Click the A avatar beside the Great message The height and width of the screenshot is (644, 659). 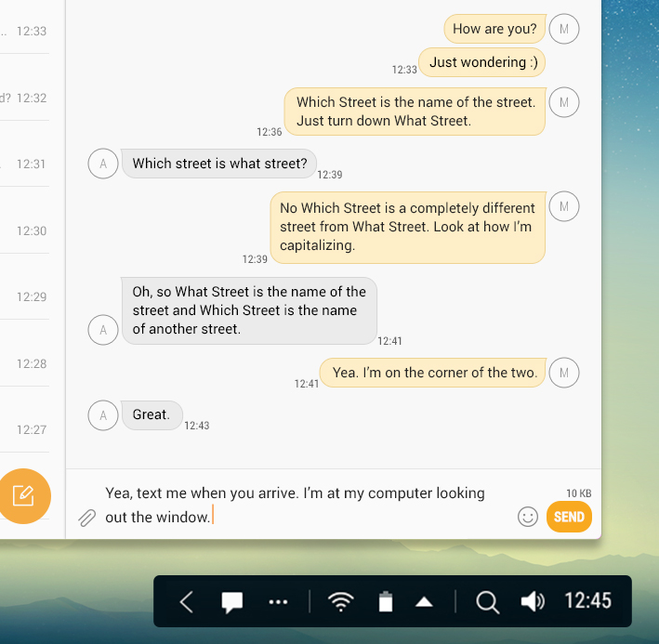click(x=103, y=415)
